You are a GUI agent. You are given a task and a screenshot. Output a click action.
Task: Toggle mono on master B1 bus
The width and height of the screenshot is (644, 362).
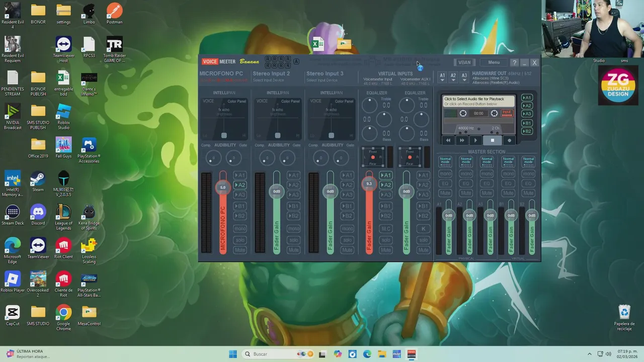[x=508, y=174]
